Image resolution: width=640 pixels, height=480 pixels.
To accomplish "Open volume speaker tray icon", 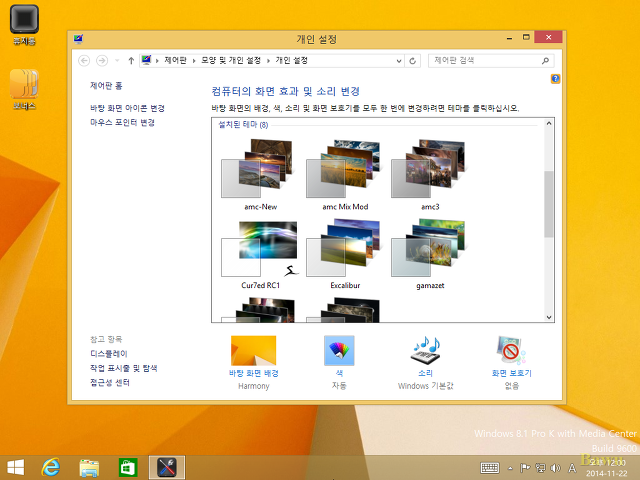I will click(555, 468).
